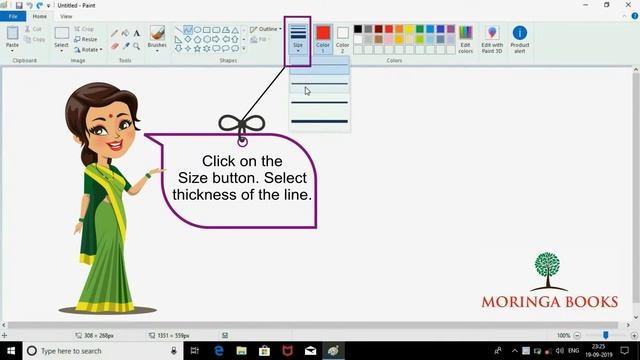Pick the third line thickness option
Viewport: 640px width, 360px height.
[319, 102]
